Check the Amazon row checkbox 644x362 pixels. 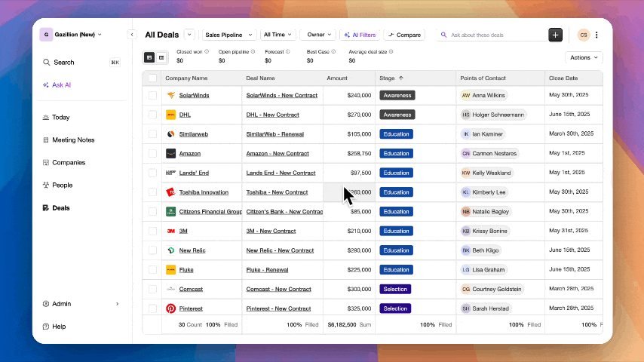tap(152, 153)
